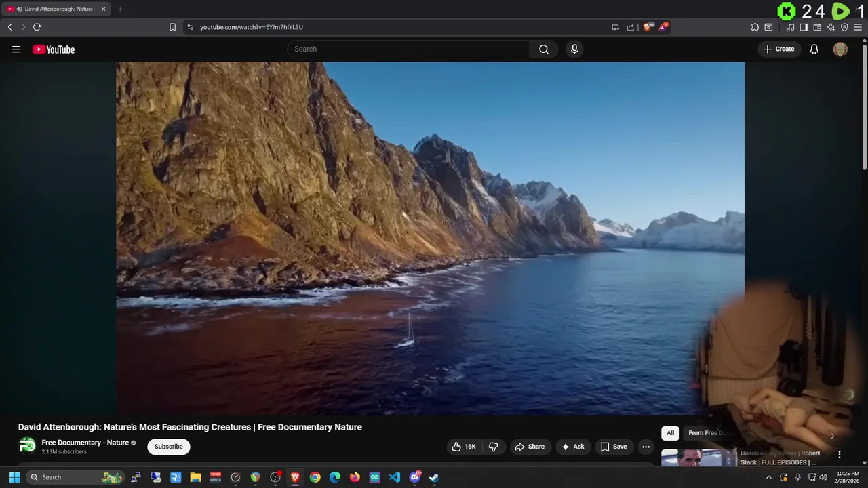
Task: Click the Ask button
Action: pyautogui.click(x=572, y=447)
